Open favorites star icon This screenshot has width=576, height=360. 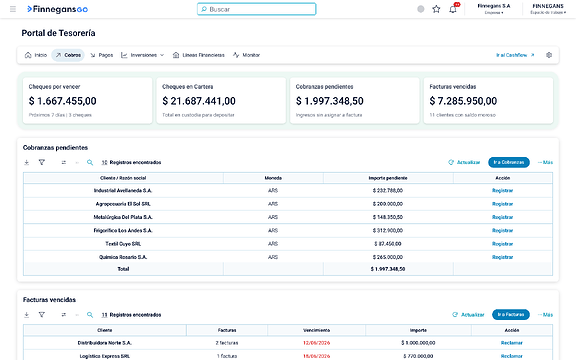(x=436, y=9)
